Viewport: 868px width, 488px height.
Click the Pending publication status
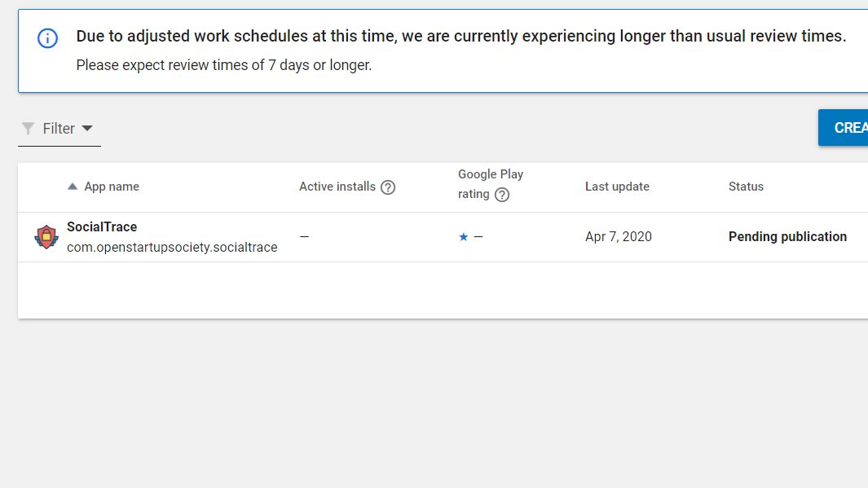(787, 237)
